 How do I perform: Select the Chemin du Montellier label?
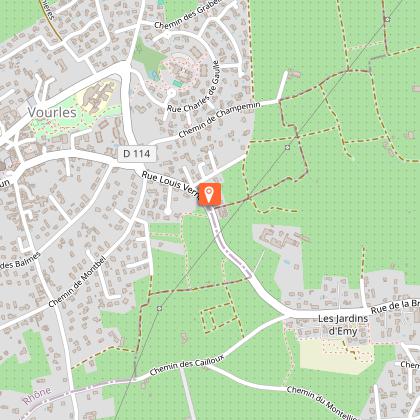point(322,403)
